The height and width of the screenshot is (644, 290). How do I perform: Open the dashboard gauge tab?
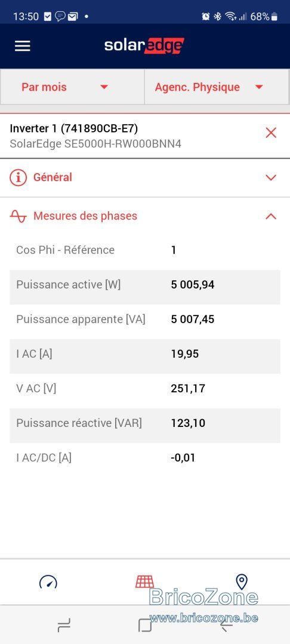pos(48,582)
